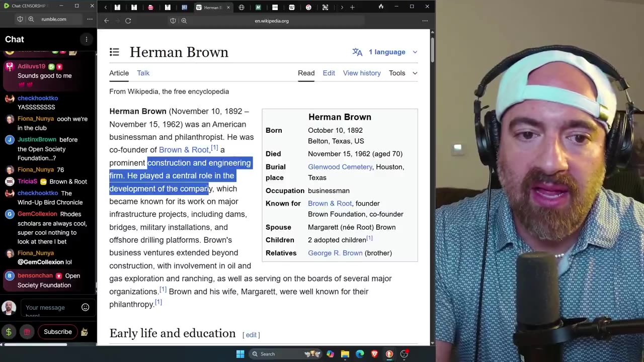Screen dimensions: 644x362
Task: Click shield icon in rumble.com window
Action: point(20,19)
